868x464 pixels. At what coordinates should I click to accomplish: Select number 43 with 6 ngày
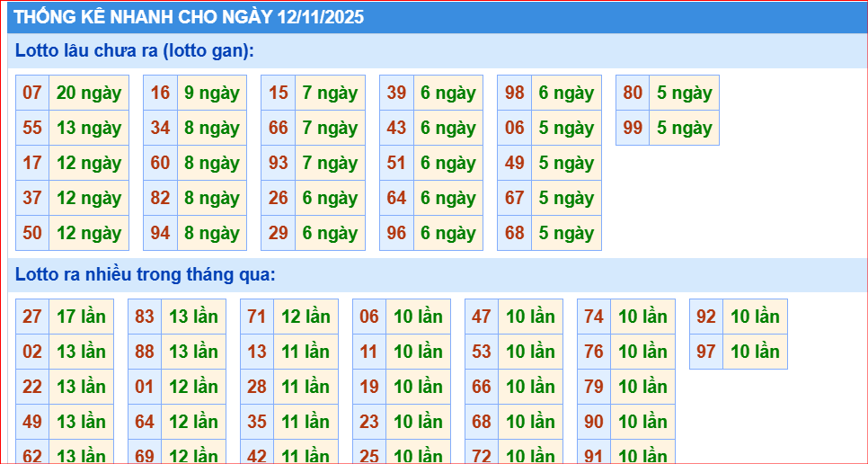click(396, 128)
